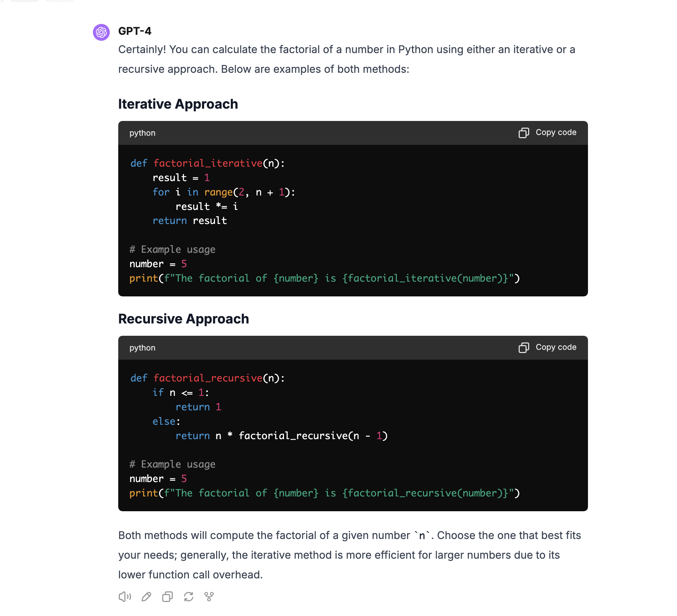Click the factorial_recursive function name in code
The width and height of the screenshot is (677, 616).
tap(209, 378)
